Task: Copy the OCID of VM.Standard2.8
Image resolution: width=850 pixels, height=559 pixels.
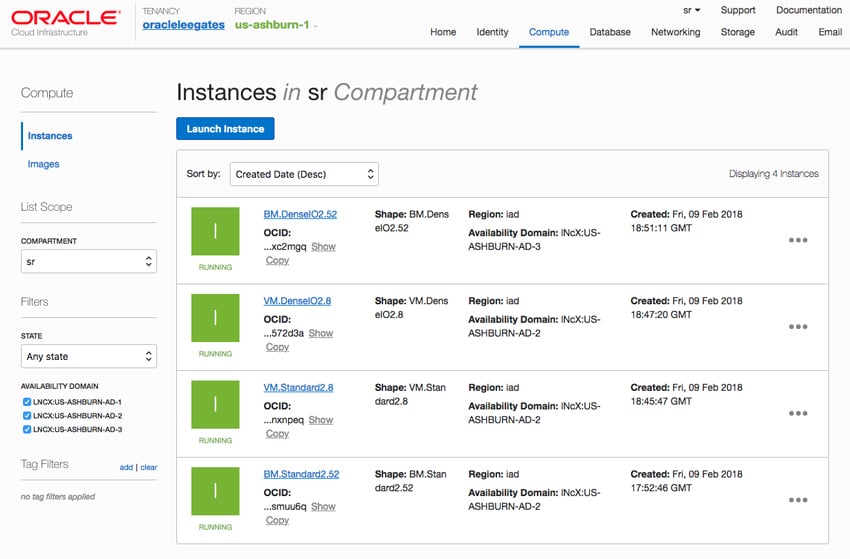Action: (277, 434)
